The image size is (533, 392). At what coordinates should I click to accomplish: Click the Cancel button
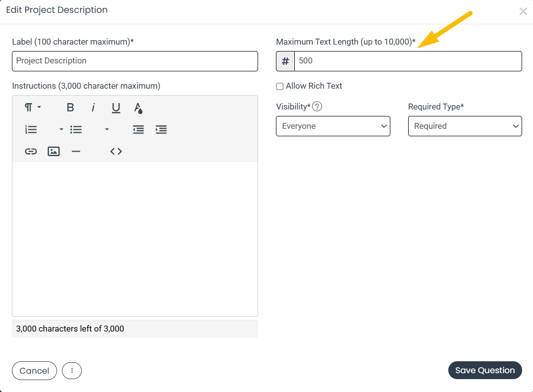tap(34, 371)
